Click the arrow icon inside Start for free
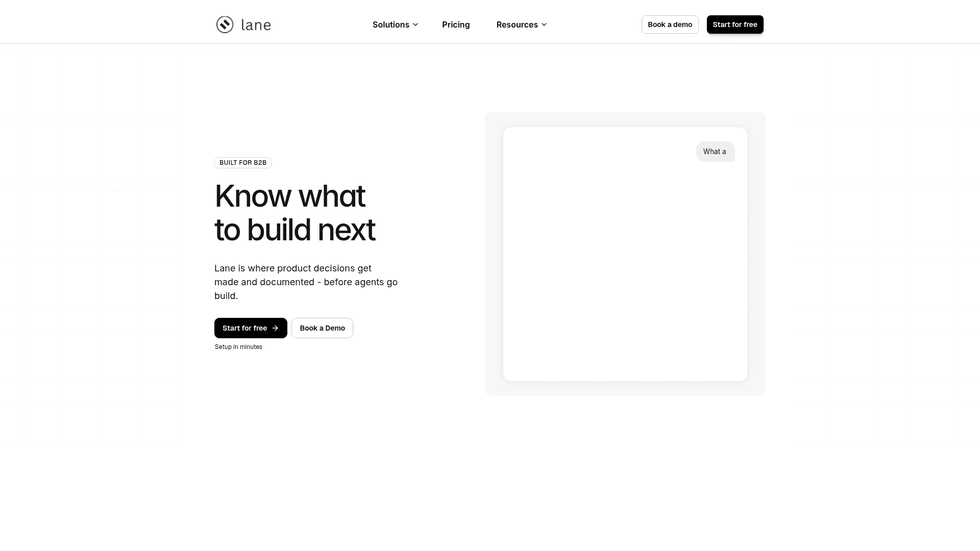This screenshot has height=551, width=980. coord(275,328)
